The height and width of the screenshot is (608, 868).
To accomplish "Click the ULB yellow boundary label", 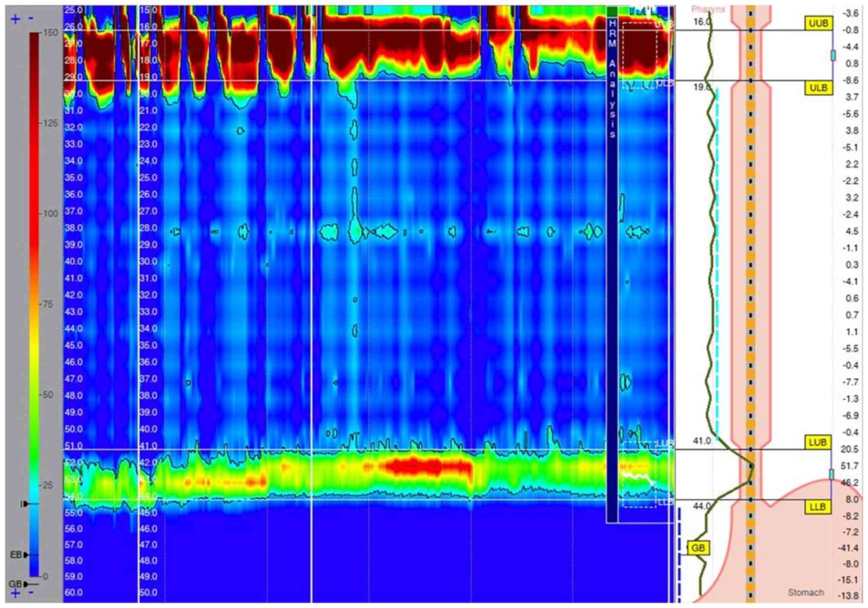I will (818, 88).
